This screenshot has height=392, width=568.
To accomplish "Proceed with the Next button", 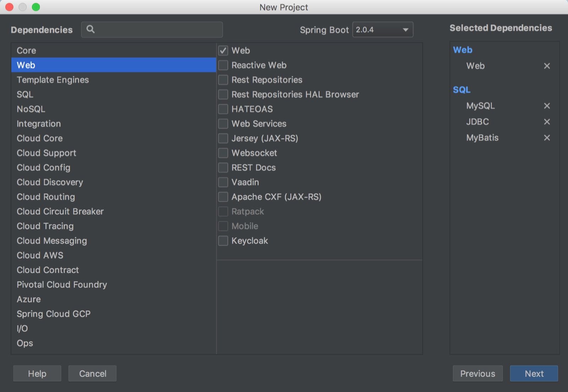I will tap(534, 374).
